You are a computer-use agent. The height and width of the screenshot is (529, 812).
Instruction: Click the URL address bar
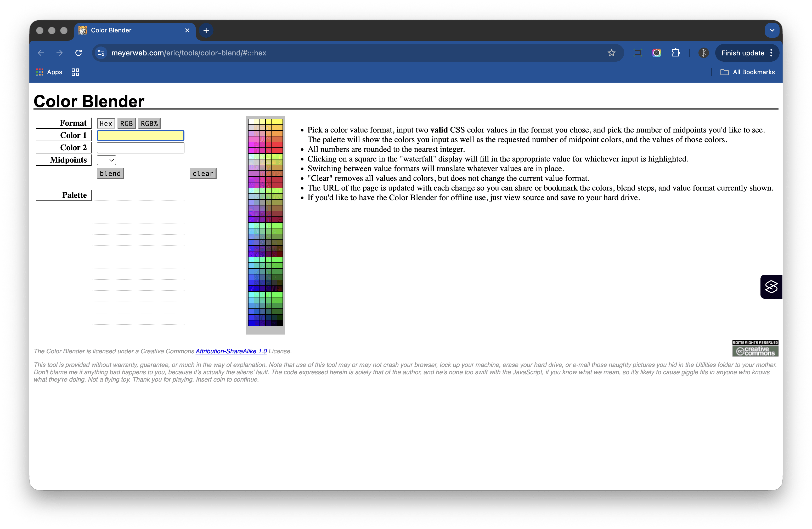[358, 53]
